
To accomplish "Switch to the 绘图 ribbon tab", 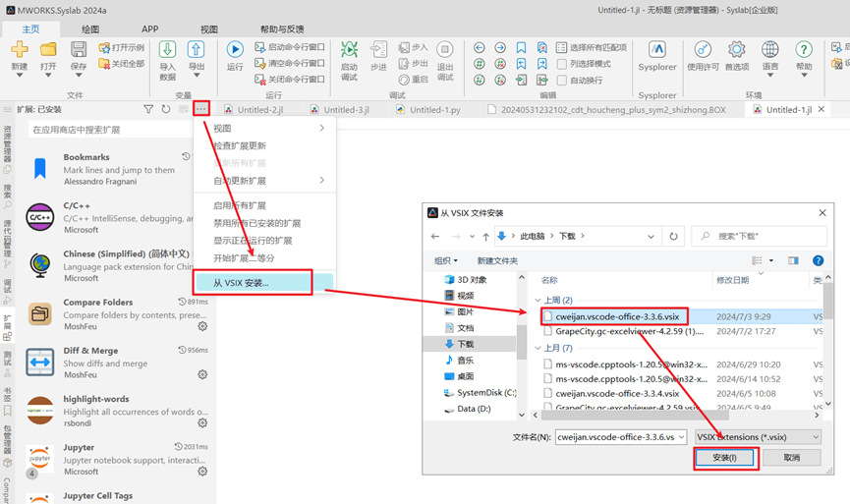I will pyautogui.click(x=90, y=29).
